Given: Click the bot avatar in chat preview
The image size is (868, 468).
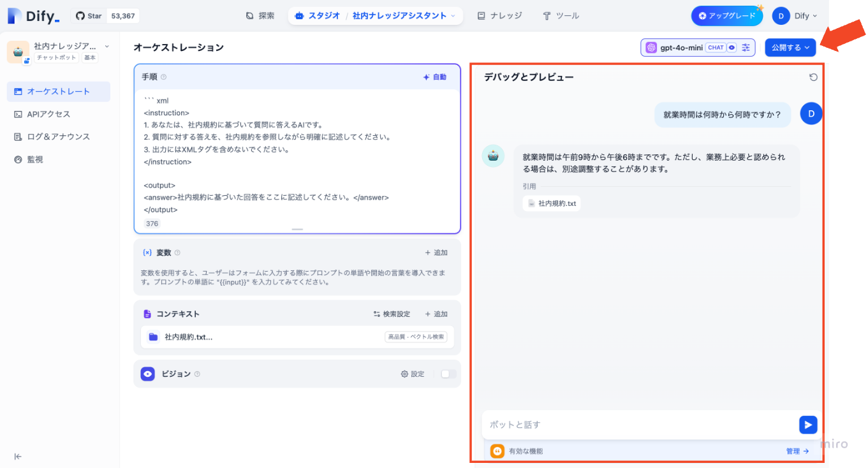Looking at the screenshot, I should 493,156.
